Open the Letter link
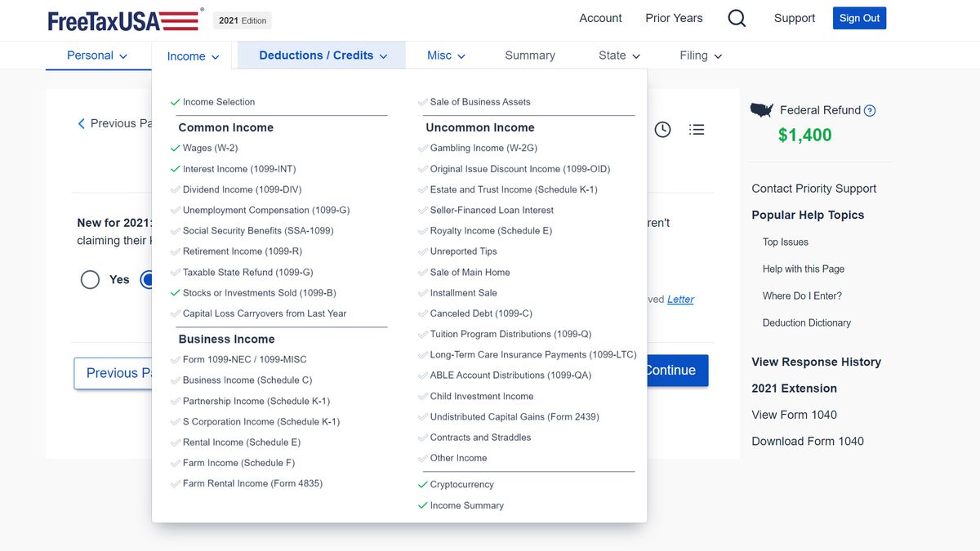 (x=680, y=299)
